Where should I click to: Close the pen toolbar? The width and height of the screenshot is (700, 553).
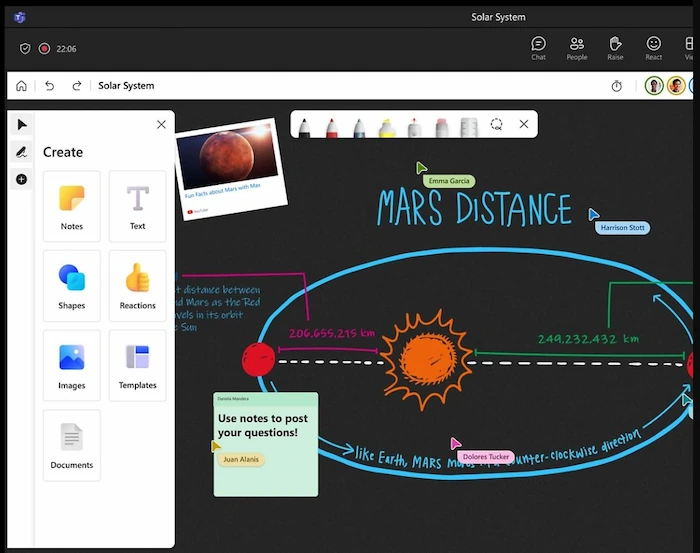(524, 124)
